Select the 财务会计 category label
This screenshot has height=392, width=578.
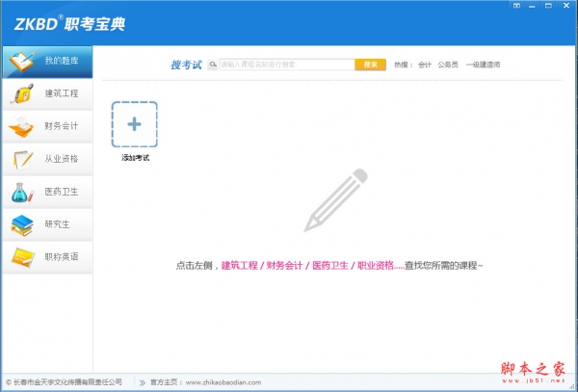62,127
